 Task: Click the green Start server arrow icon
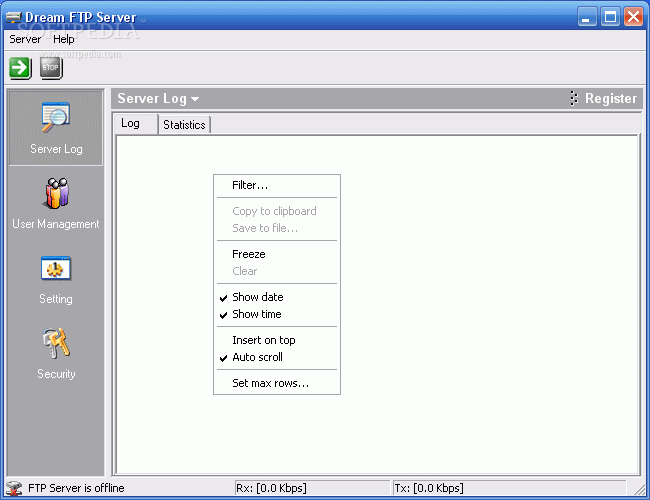tap(20, 68)
